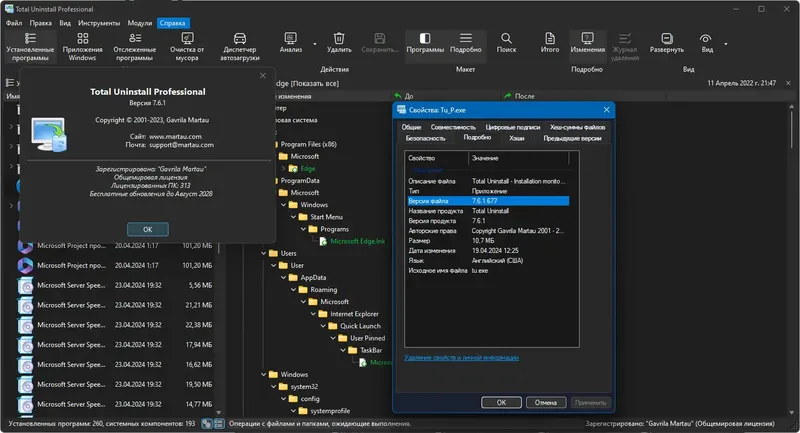Open the Installed programs view
800x433 pixels.
pyautogui.click(x=30, y=46)
